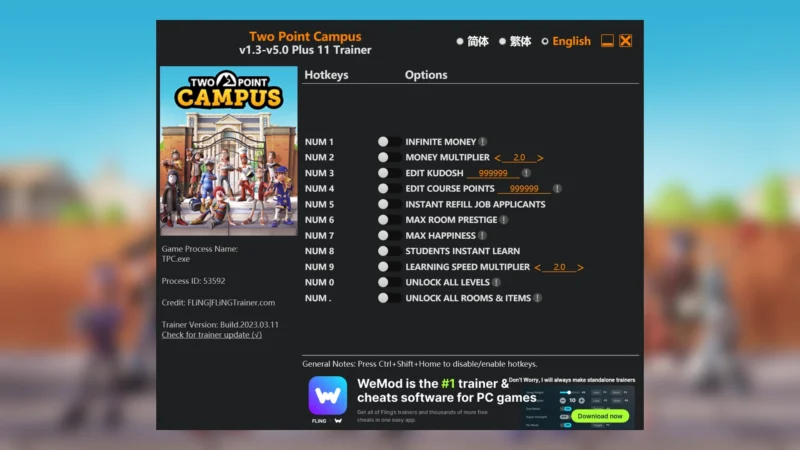Select English language radio button
The width and height of the screenshot is (800, 450).
[x=545, y=41]
